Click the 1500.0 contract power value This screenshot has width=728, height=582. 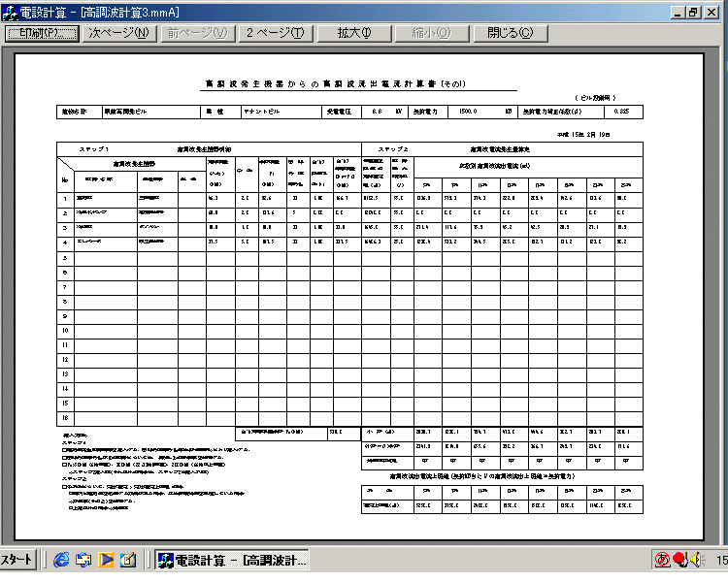tap(468, 112)
